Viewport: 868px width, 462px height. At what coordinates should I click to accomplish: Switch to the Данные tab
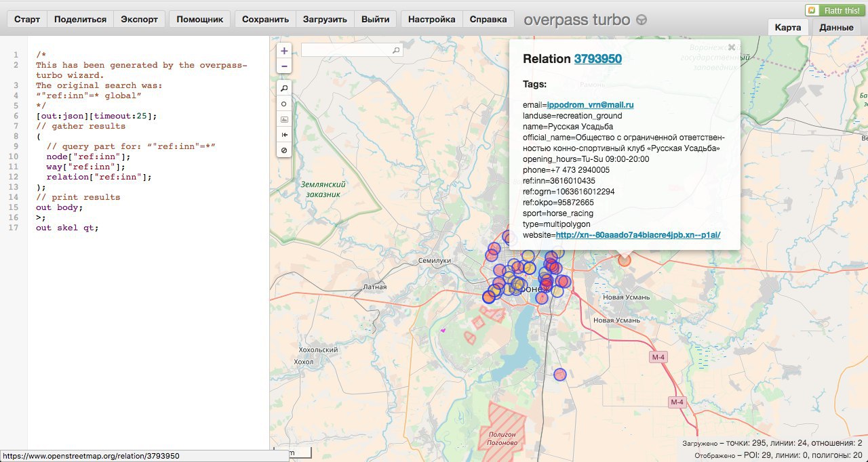pyautogui.click(x=836, y=28)
